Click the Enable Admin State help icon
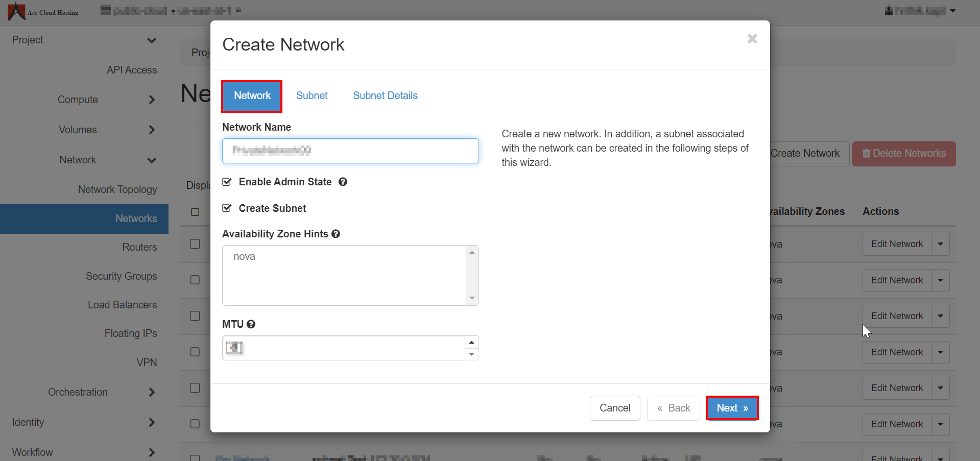 343,182
